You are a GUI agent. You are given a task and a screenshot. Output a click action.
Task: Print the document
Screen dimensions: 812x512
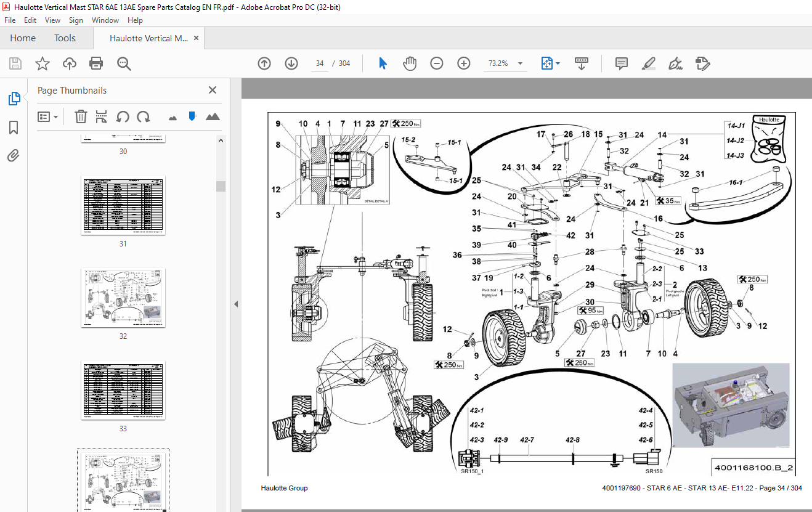(96, 63)
